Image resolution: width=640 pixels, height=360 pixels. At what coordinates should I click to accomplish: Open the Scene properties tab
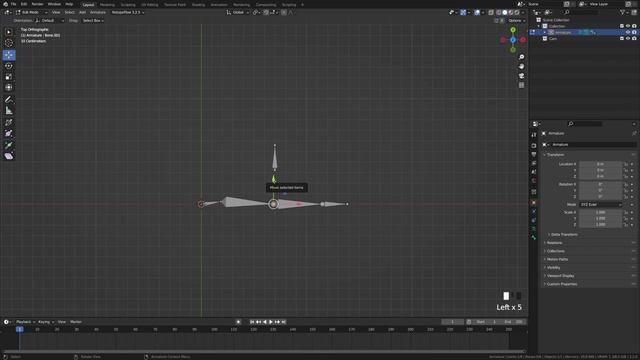click(534, 172)
